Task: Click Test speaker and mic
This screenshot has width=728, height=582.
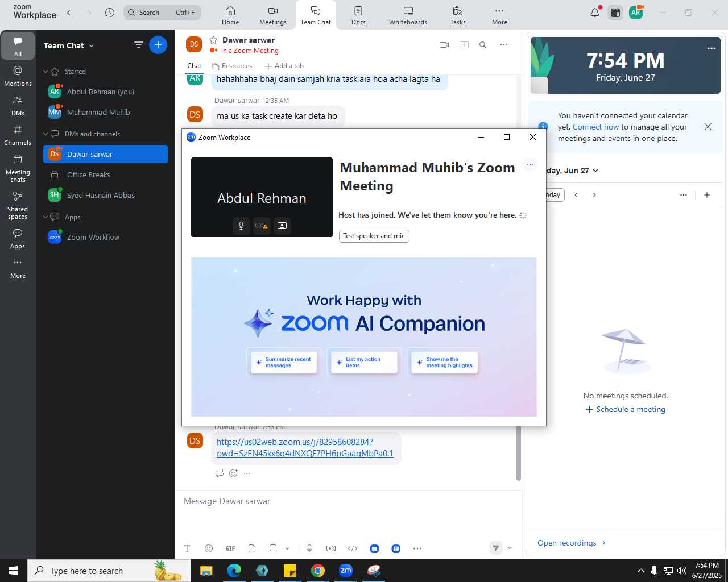Action: [x=374, y=236]
